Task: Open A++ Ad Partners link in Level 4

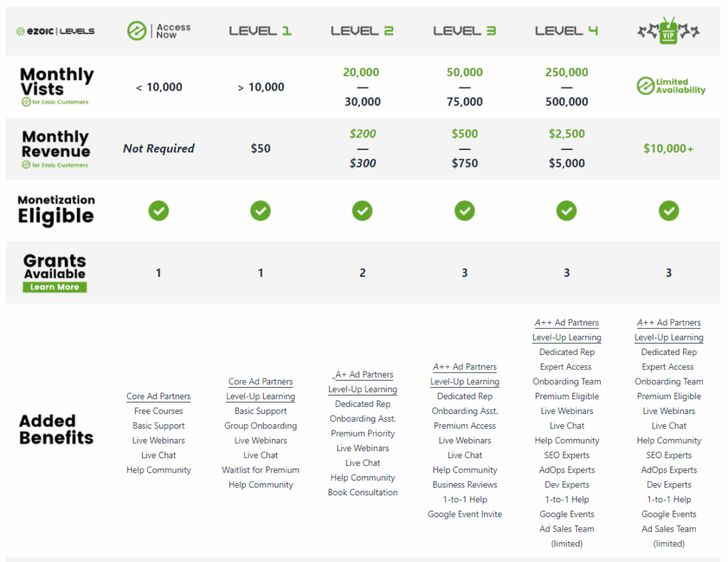Action: click(567, 322)
